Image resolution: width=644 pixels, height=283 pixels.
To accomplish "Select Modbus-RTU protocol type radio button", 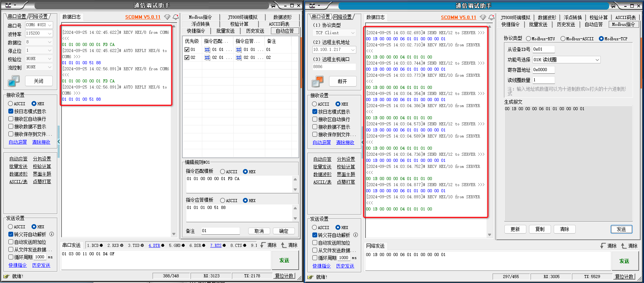I will [x=528, y=39].
